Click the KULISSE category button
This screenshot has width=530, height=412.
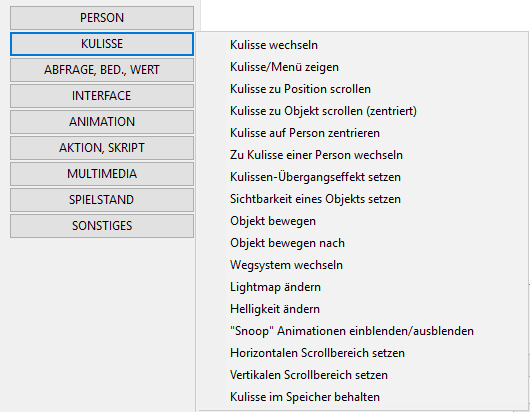pyautogui.click(x=102, y=44)
